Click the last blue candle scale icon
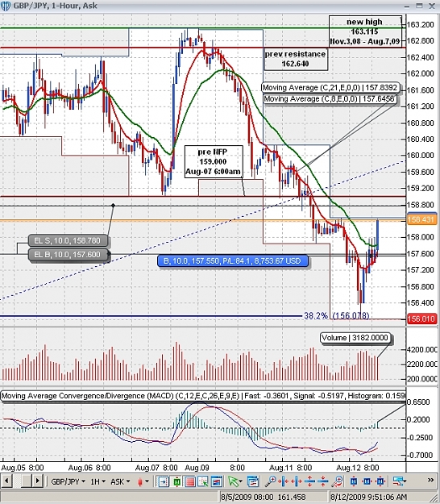This screenshot has width=440, height=504. [380, 481]
